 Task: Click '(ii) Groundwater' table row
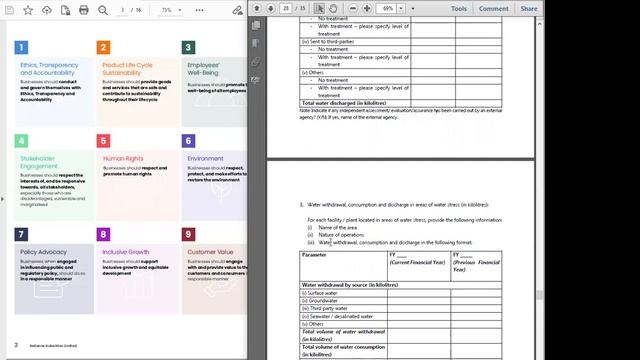tap(400, 301)
